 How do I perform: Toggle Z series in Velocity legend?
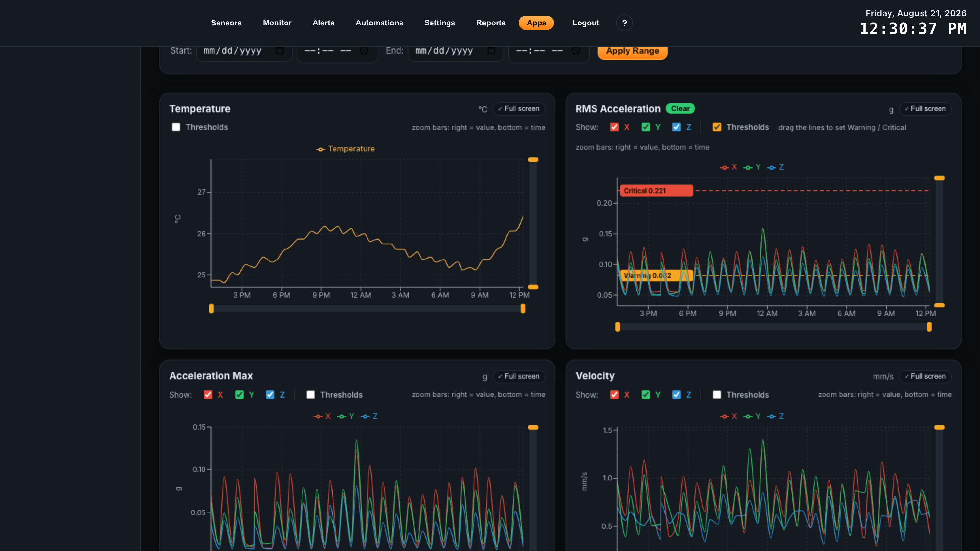[x=775, y=417]
